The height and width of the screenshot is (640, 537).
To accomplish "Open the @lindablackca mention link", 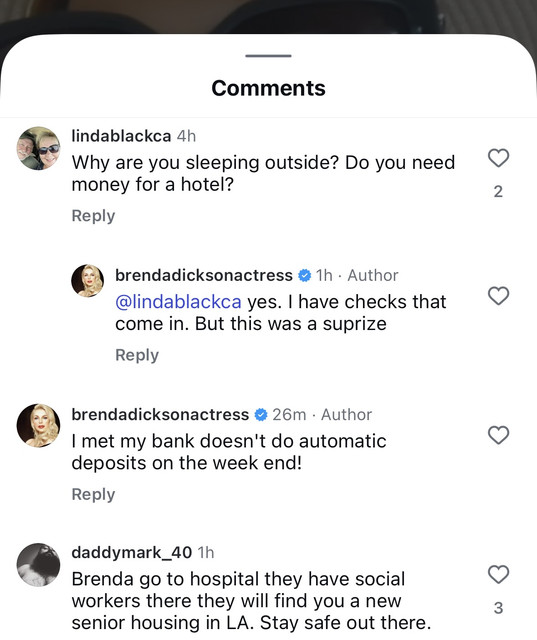I will pyautogui.click(x=178, y=302).
